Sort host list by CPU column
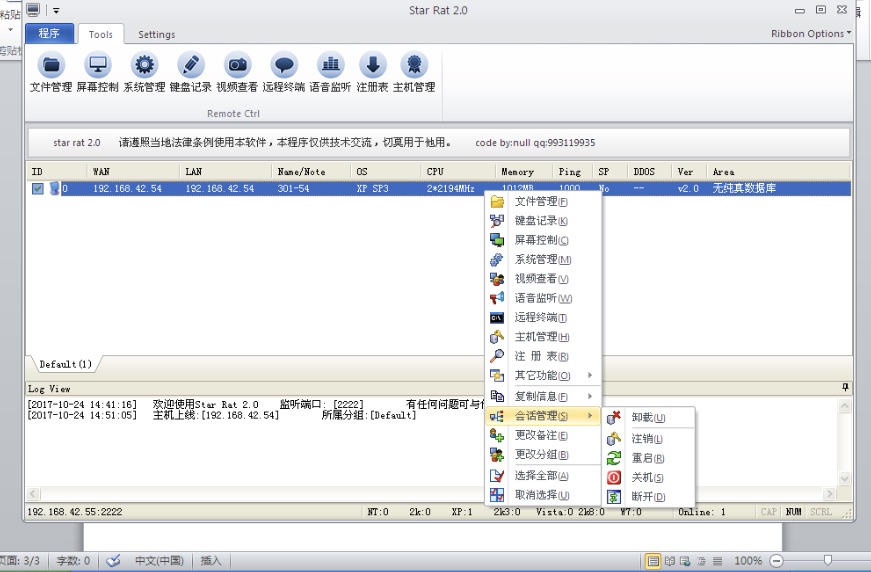 (x=458, y=172)
